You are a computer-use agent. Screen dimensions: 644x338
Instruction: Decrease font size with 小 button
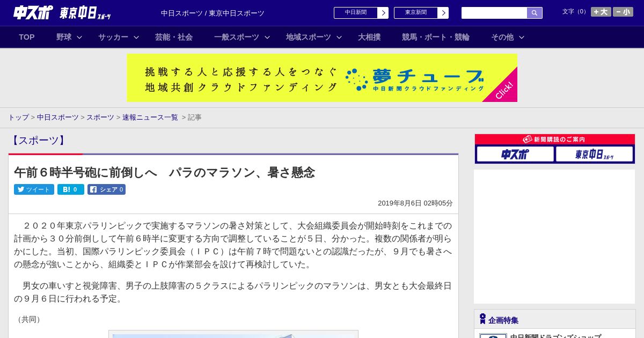623,12
